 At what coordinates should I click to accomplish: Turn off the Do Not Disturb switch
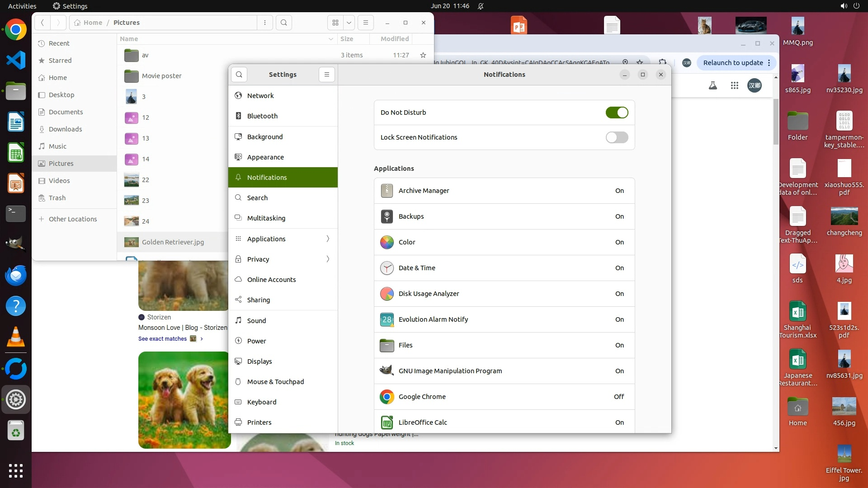pyautogui.click(x=617, y=113)
